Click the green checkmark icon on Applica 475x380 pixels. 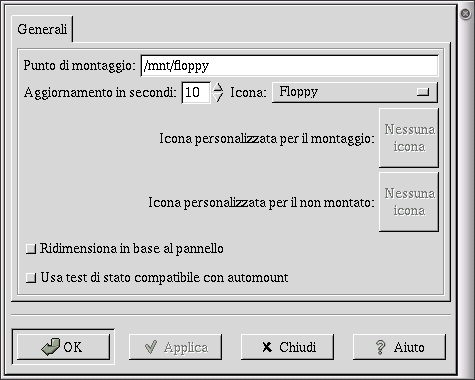[151, 347]
